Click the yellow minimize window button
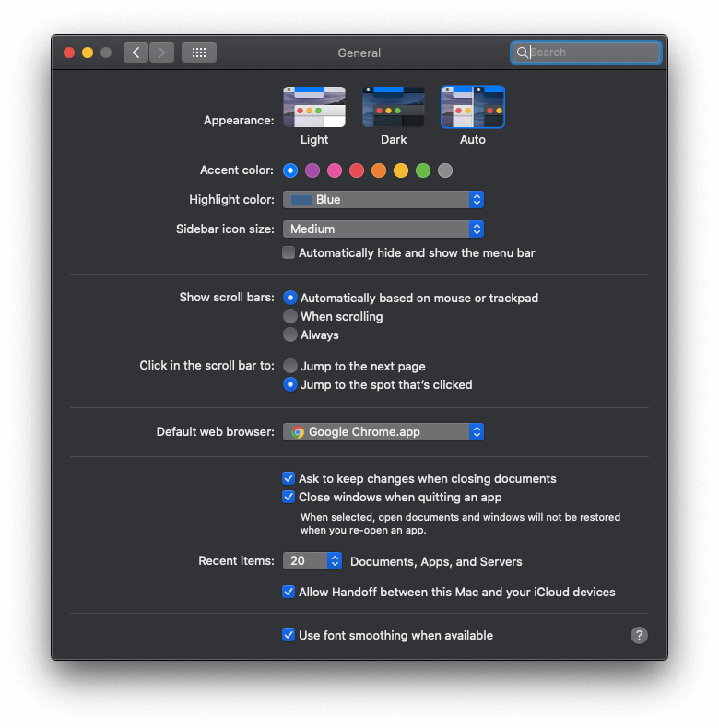Image resolution: width=719 pixels, height=728 pixels. 88,53
